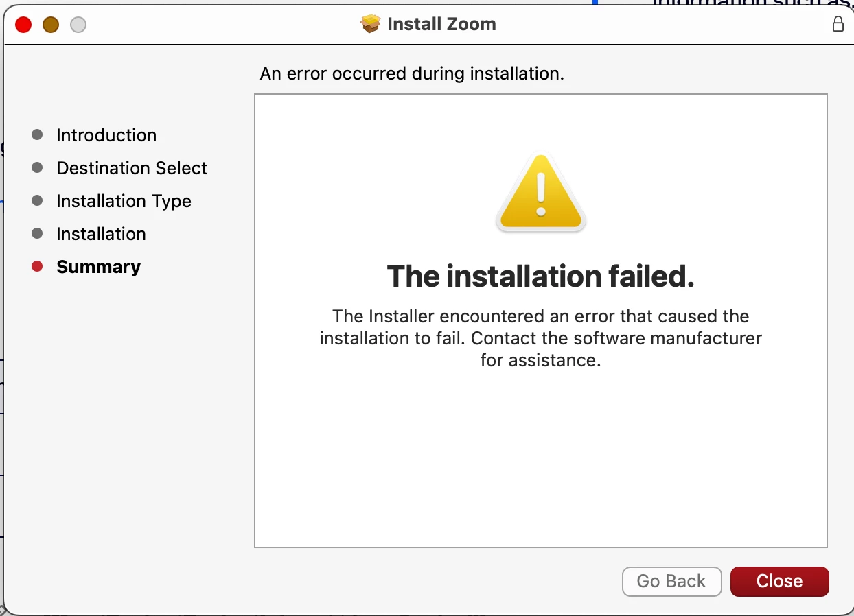Click the greyed Go Back button
The width and height of the screenshot is (854, 616).
pyautogui.click(x=671, y=581)
